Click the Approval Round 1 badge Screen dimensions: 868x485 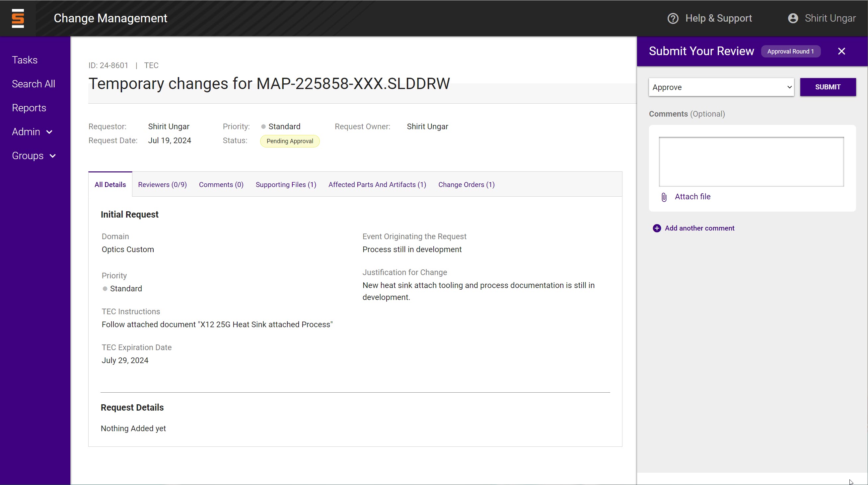[790, 51]
